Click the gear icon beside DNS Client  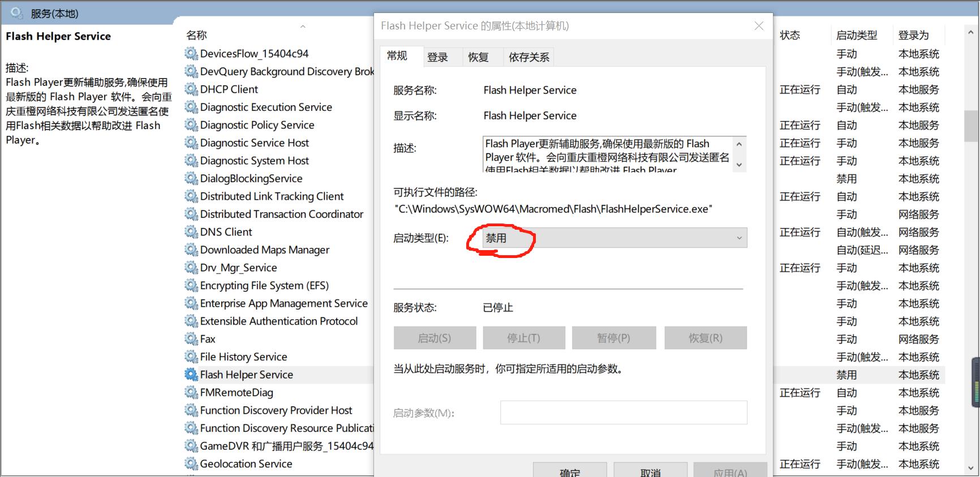click(x=191, y=232)
